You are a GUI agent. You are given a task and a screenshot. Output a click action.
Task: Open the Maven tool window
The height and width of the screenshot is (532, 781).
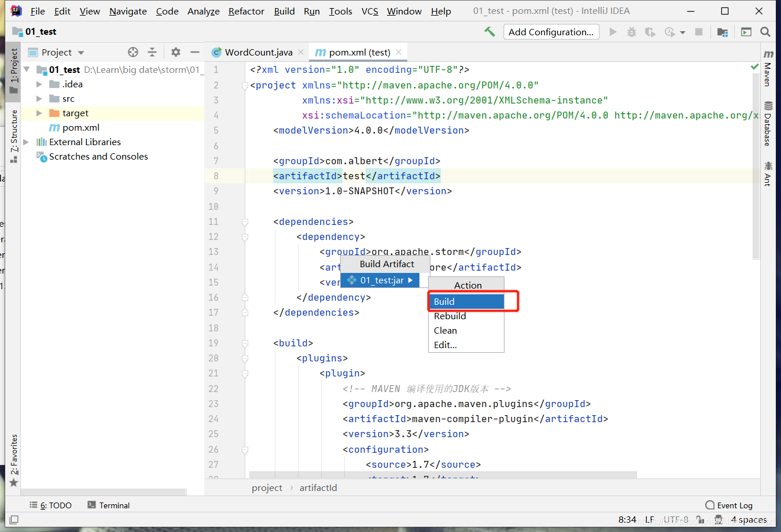pos(768,68)
